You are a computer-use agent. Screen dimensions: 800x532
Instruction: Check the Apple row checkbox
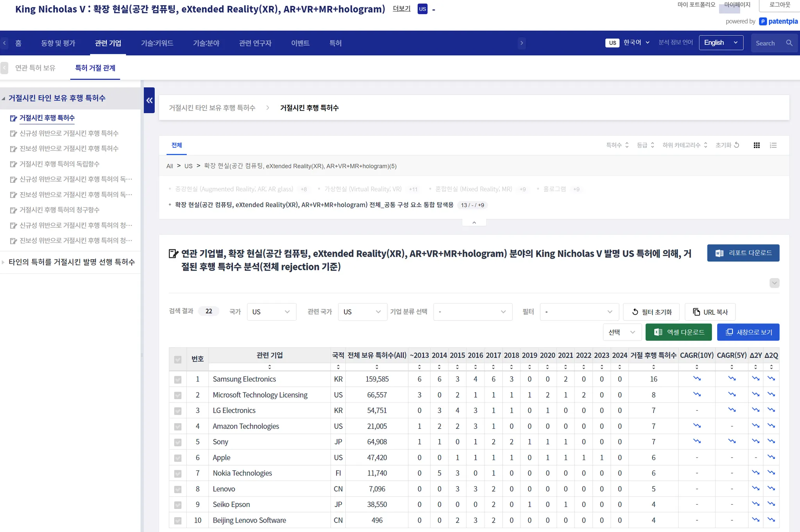(178, 458)
